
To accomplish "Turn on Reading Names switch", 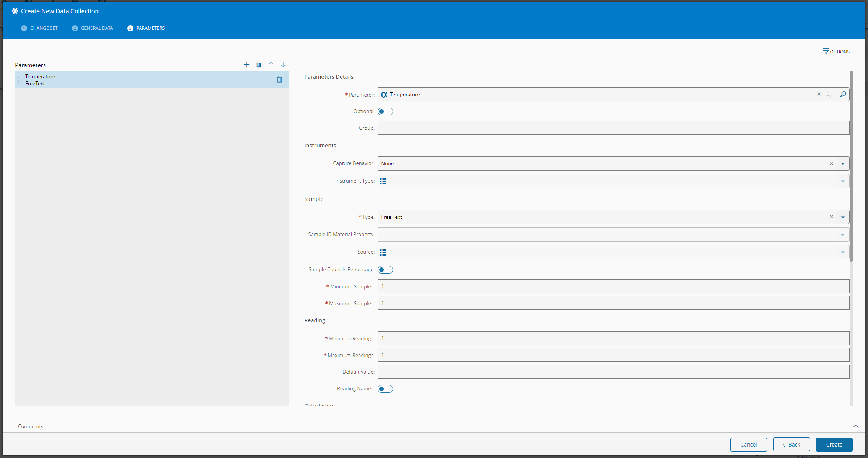I will click(x=385, y=389).
